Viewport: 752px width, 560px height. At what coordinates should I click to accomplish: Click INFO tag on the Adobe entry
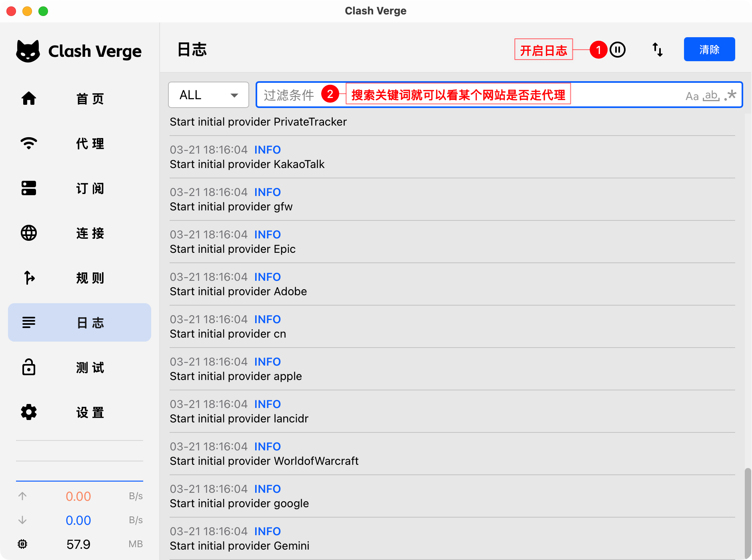[x=268, y=277]
